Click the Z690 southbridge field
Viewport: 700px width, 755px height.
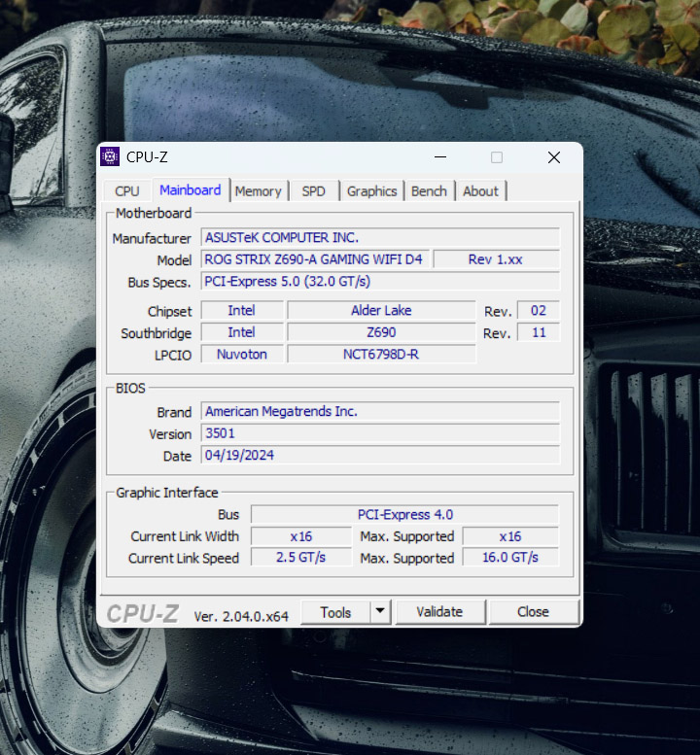pyautogui.click(x=381, y=332)
